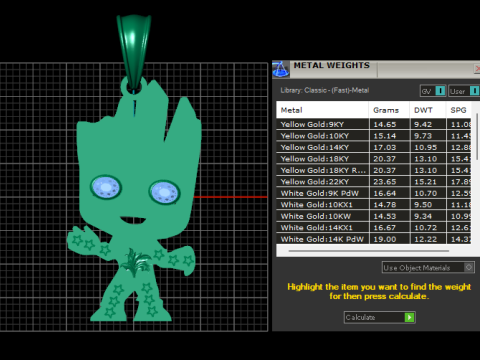Viewport: 480px width, 360px height.
Task: Select the White Gold:9K PdW row
Action: pyautogui.click(x=374, y=193)
